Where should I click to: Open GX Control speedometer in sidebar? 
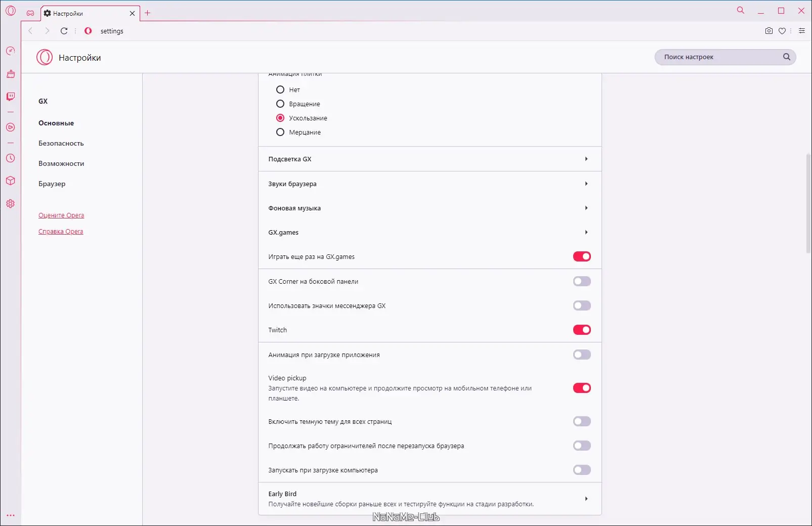11,51
